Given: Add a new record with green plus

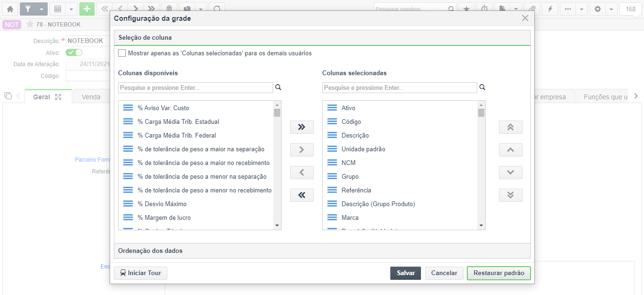Looking at the screenshot, I should pos(87,9).
